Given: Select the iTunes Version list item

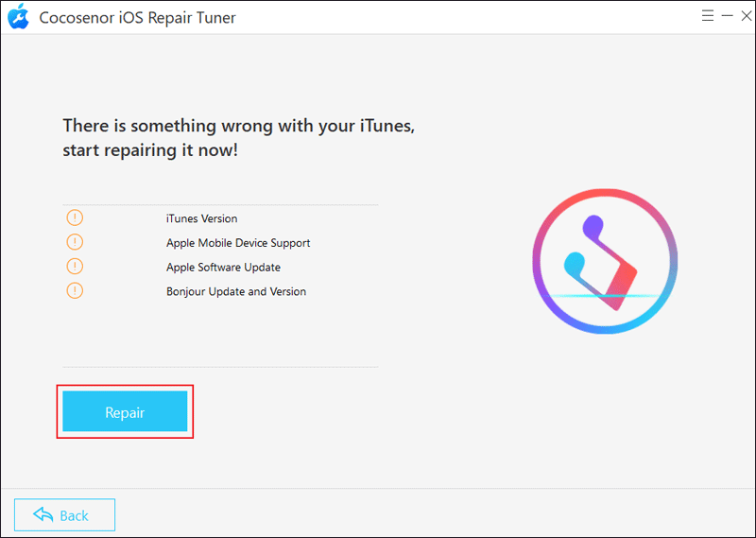Looking at the screenshot, I should (x=201, y=218).
